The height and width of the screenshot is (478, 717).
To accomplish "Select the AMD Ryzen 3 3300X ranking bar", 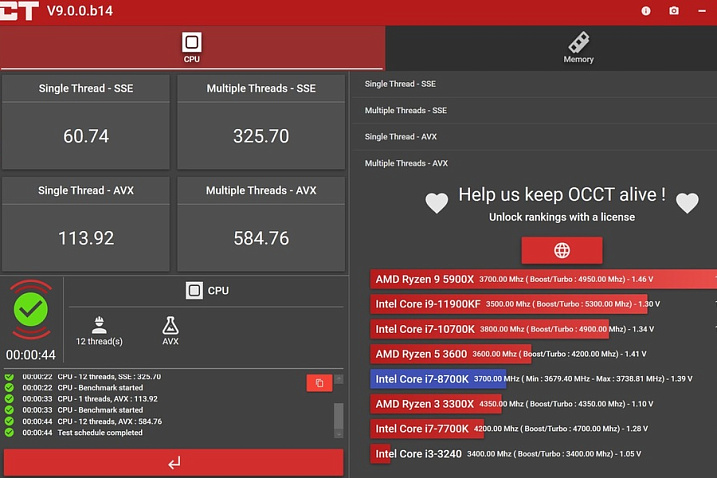I will [436, 404].
